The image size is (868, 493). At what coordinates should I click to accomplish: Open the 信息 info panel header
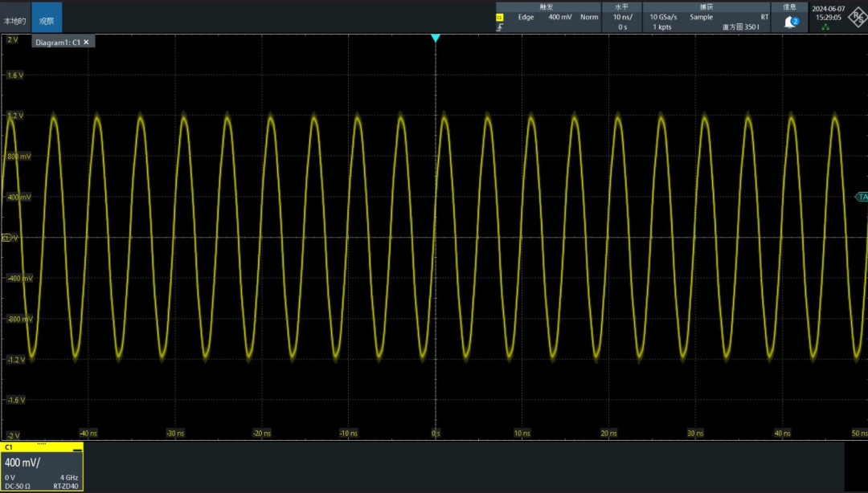789,7
